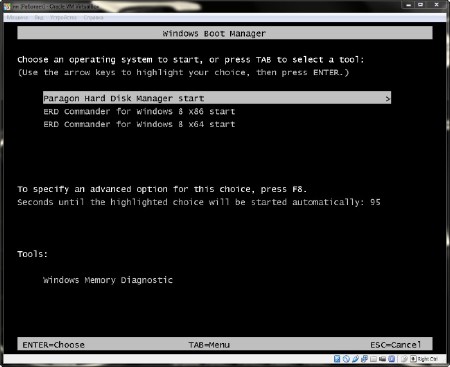Close the VirtualBox window
Viewport: 450px width, 367px height.
436,5
